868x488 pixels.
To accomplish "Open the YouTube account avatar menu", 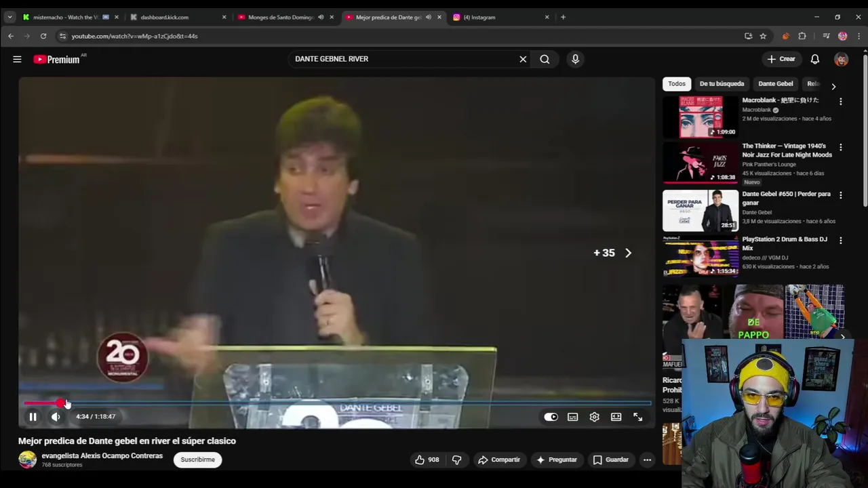I will click(841, 60).
